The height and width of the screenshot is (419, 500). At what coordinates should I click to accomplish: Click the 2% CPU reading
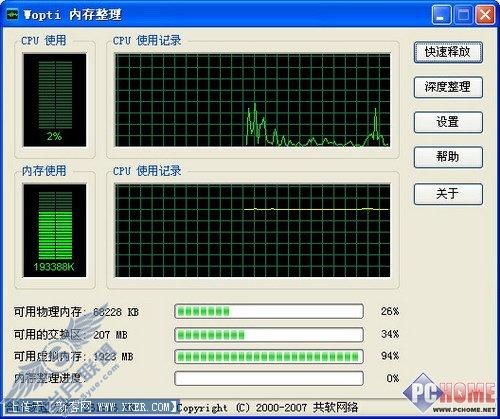(x=54, y=136)
